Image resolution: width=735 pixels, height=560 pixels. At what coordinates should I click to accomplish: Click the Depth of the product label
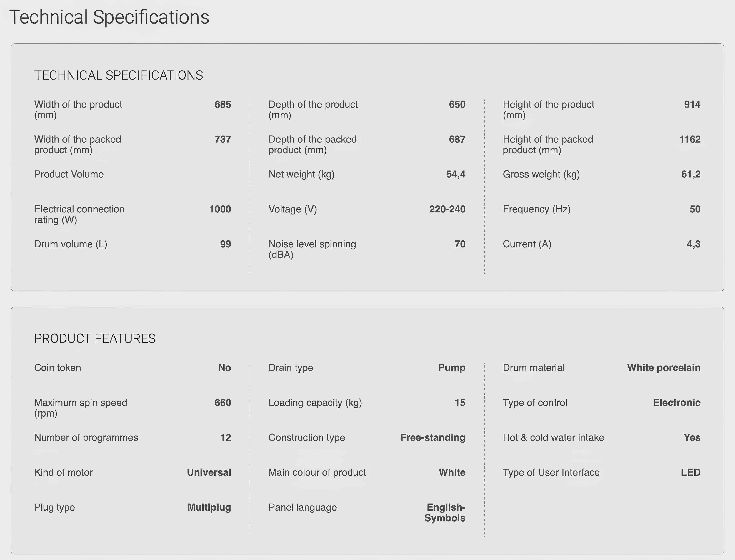[313, 110]
